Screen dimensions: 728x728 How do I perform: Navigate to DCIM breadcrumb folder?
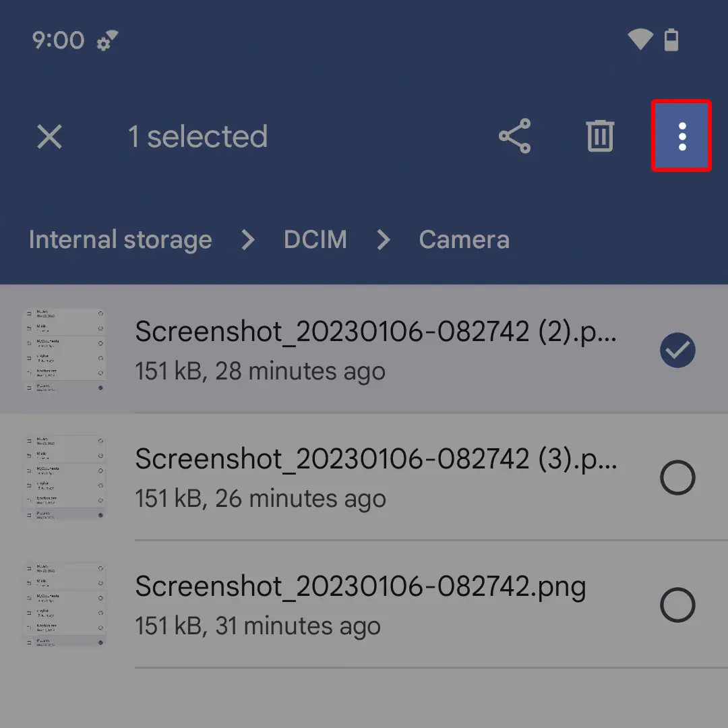tap(315, 240)
